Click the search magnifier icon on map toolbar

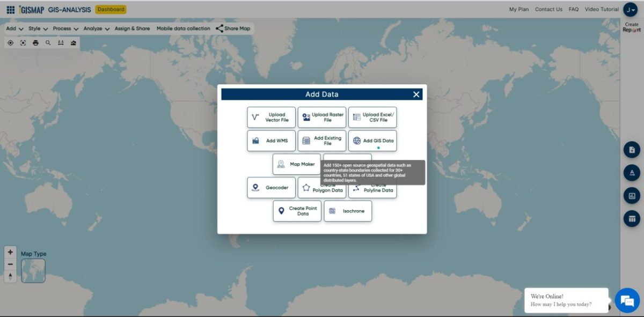point(48,43)
